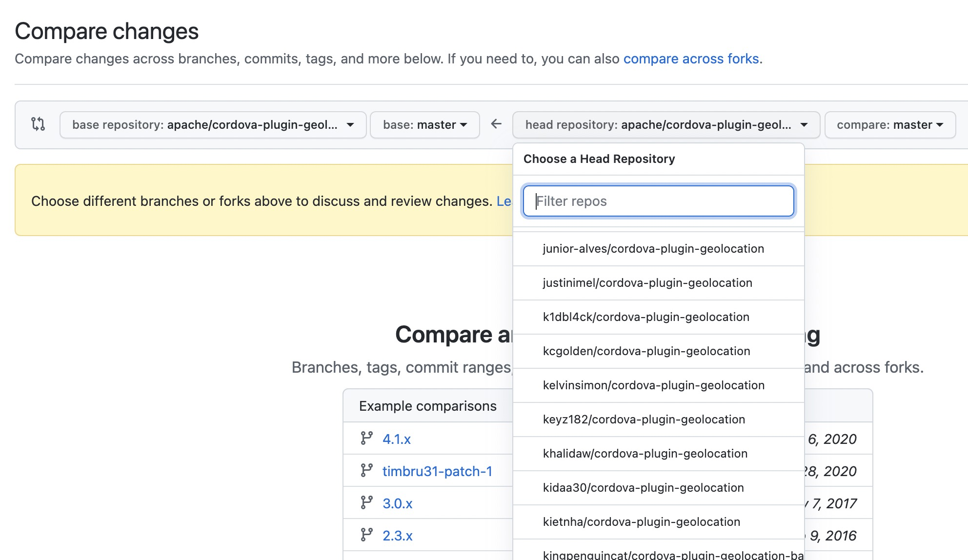Click the compare swap arrows icon
Image resolution: width=968 pixels, height=560 pixels.
(x=38, y=124)
